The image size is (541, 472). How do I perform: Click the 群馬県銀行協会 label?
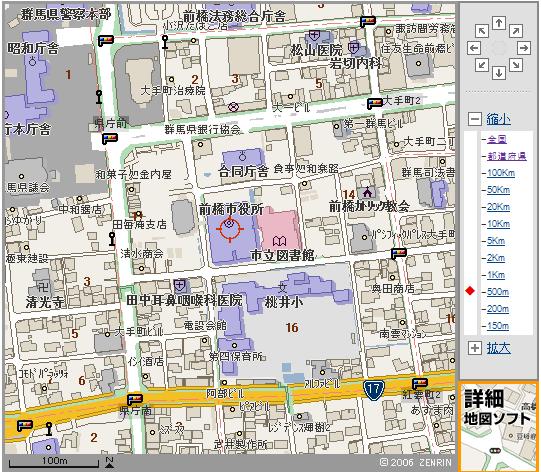[203, 129]
